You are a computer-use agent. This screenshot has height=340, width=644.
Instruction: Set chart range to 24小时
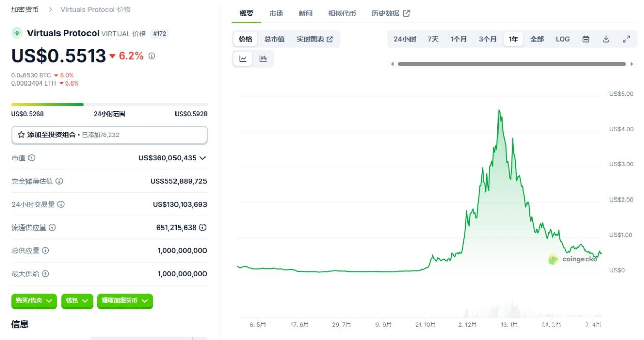coord(404,39)
